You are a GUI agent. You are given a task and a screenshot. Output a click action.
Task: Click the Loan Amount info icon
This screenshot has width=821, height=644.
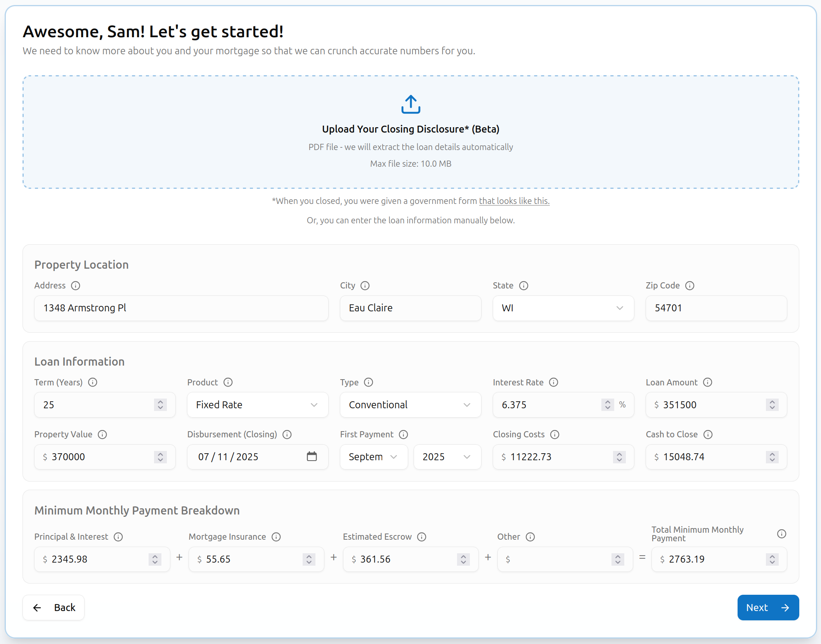[708, 382]
